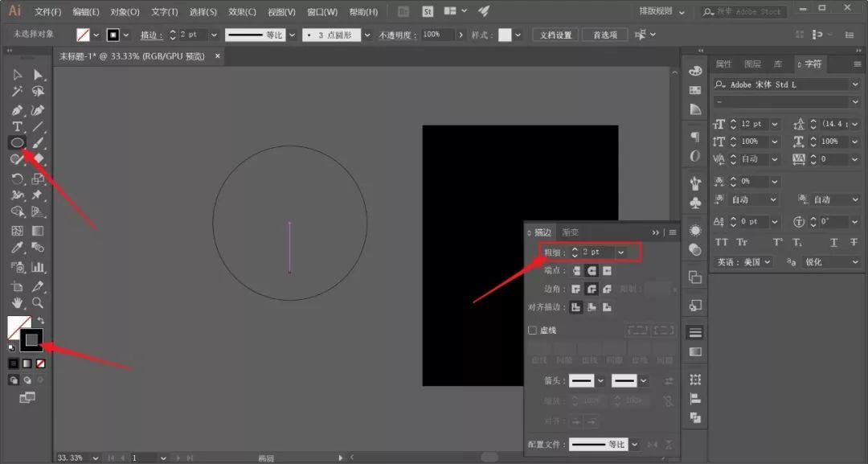Select the Column Graph tool
Screen dimensions: 868x464
pyautogui.click(x=38, y=268)
